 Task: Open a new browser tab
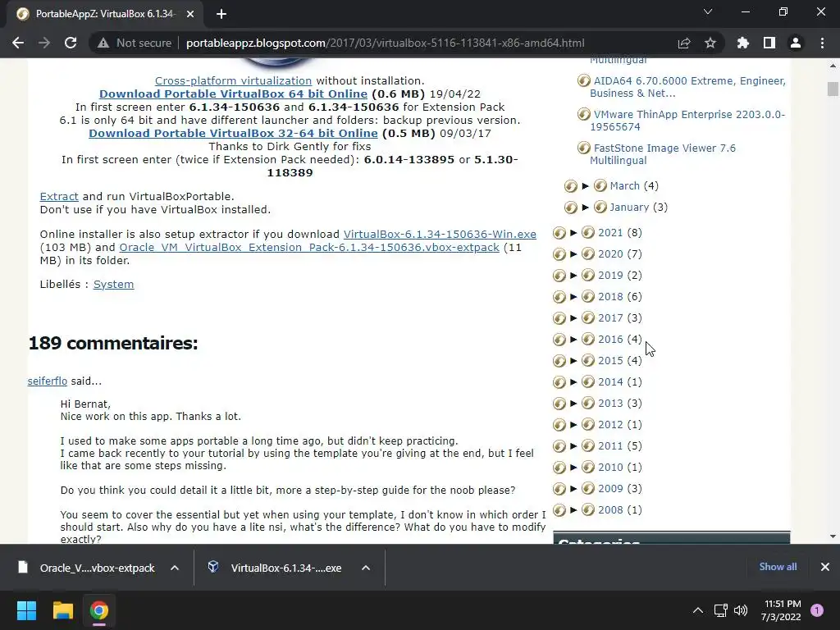click(221, 14)
